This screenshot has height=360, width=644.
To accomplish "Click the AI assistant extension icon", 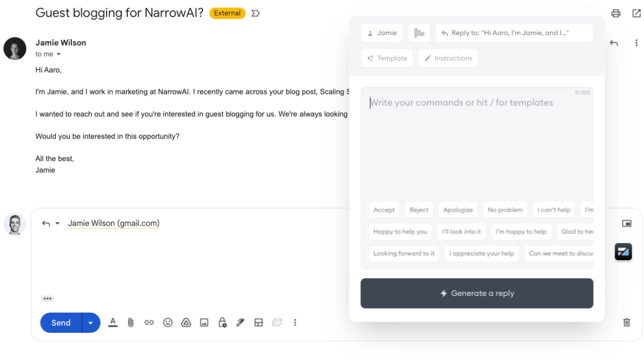I will [x=623, y=251].
